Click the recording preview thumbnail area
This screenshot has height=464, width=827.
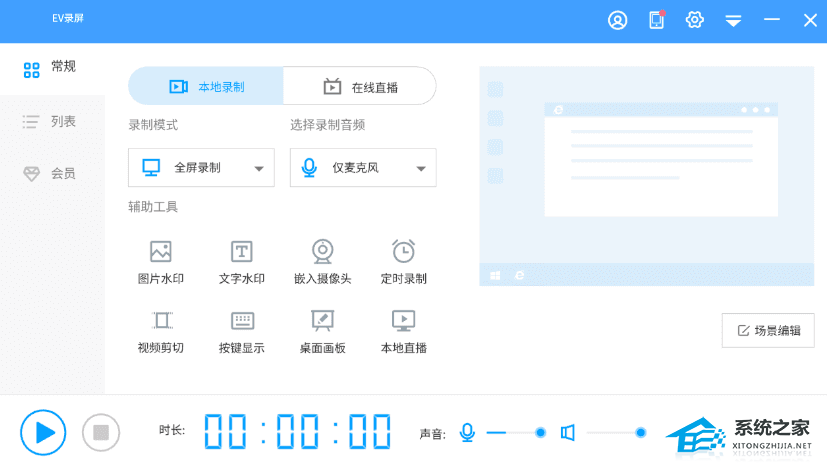(647, 176)
